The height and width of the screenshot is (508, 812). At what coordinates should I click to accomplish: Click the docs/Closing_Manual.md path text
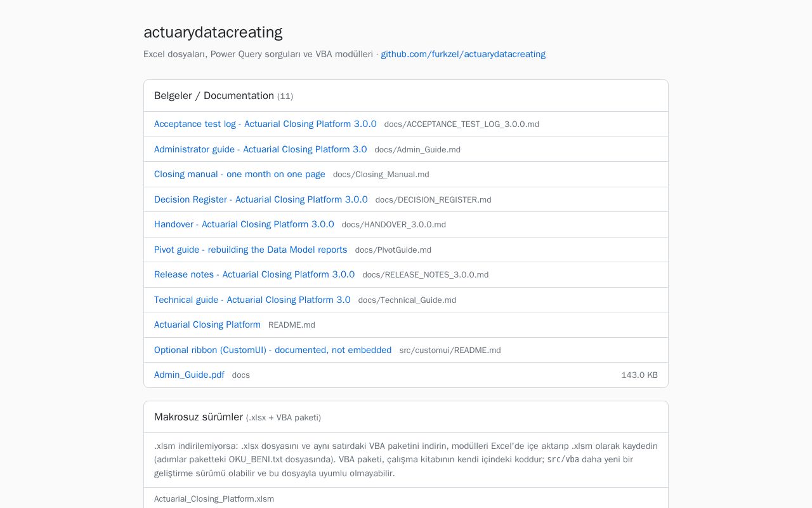[381, 175]
